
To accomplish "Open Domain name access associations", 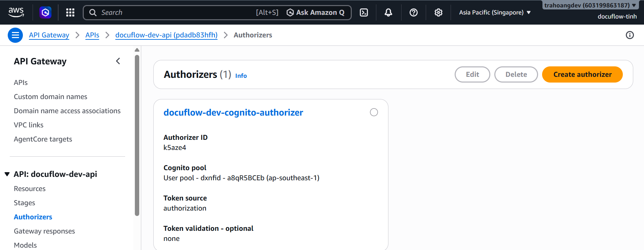I will pyautogui.click(x=67, y=111).
